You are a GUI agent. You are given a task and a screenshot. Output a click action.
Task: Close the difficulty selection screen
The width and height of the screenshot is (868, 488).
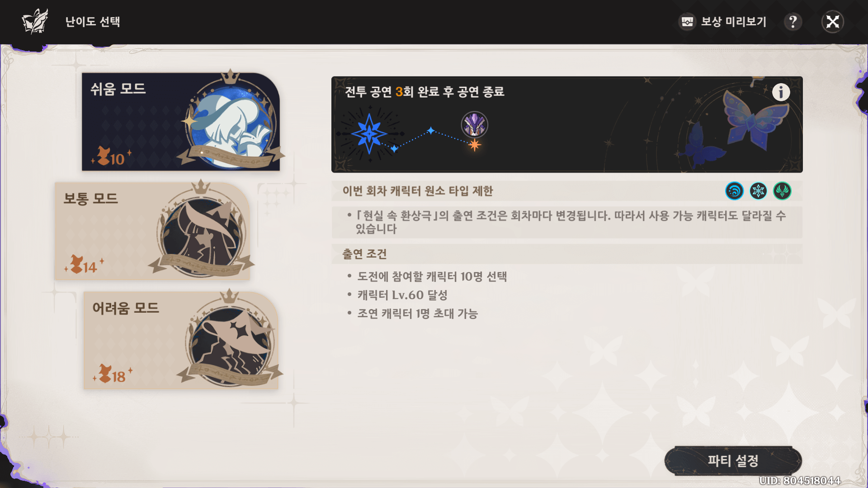point(833,22)
